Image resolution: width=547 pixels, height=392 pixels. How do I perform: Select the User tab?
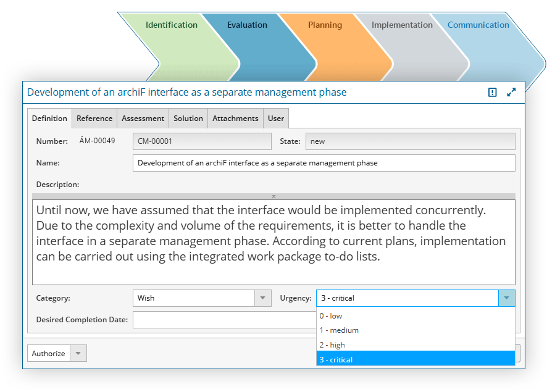coord(276,119)
